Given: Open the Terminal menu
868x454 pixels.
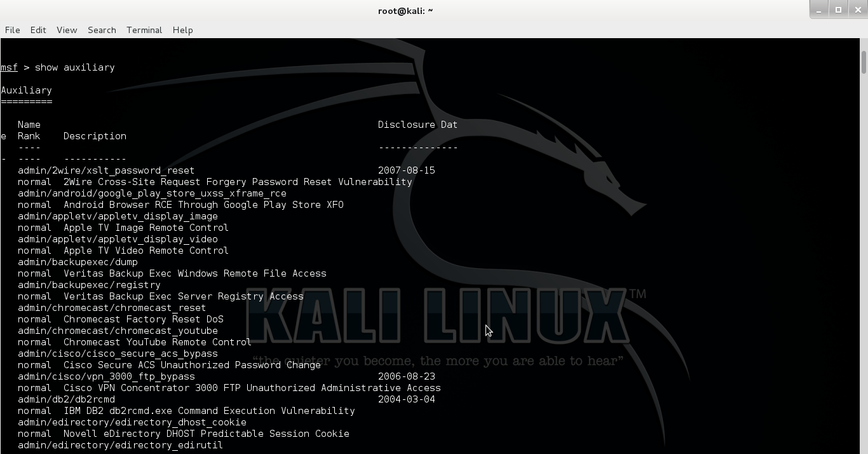Looking at the screenshot, I should pyautogui.click(x=144, y=30).
